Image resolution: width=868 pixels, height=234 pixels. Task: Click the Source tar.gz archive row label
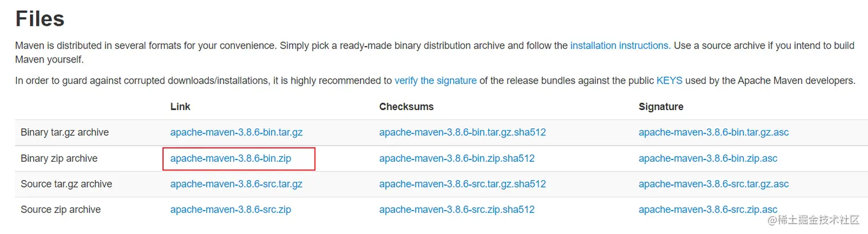coord(66,184)
